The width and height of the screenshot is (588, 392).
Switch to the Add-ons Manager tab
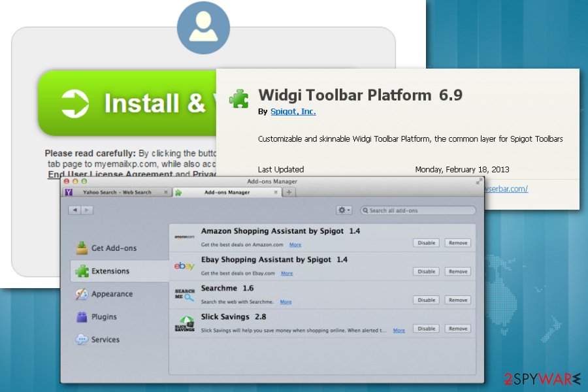(x=227, y=193)
